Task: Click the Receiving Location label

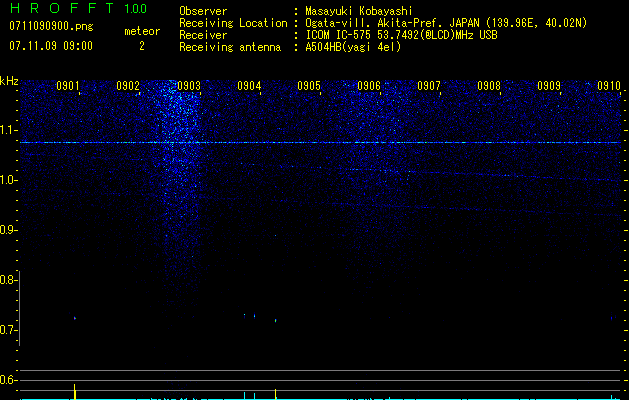Action: click(233, 23)
